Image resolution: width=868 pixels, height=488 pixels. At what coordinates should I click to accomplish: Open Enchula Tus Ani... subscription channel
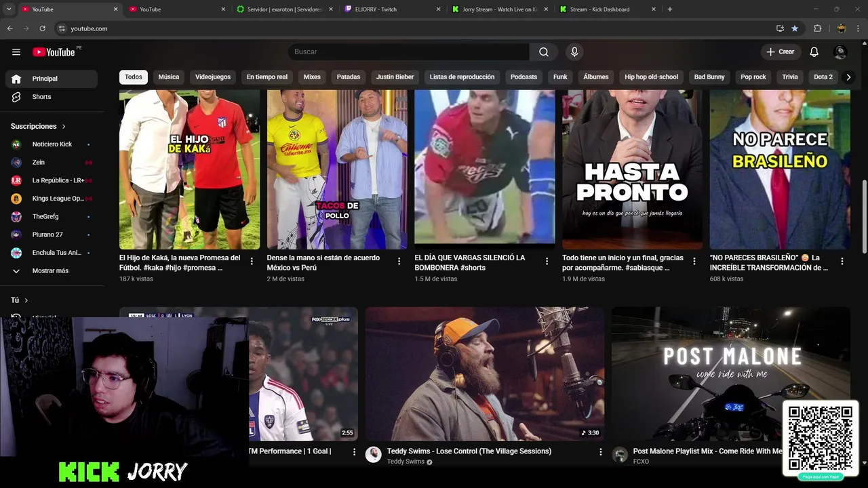52,253
